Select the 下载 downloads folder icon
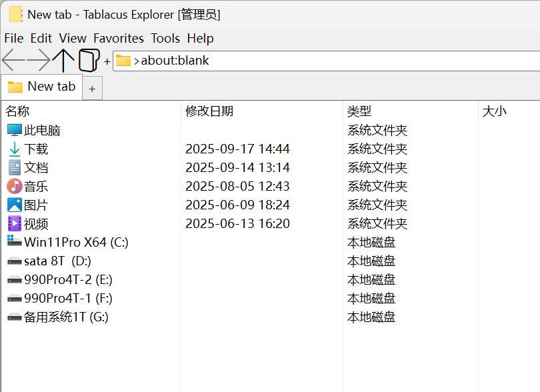This screenshot has width=540, height=392. [x=15, y=149]
